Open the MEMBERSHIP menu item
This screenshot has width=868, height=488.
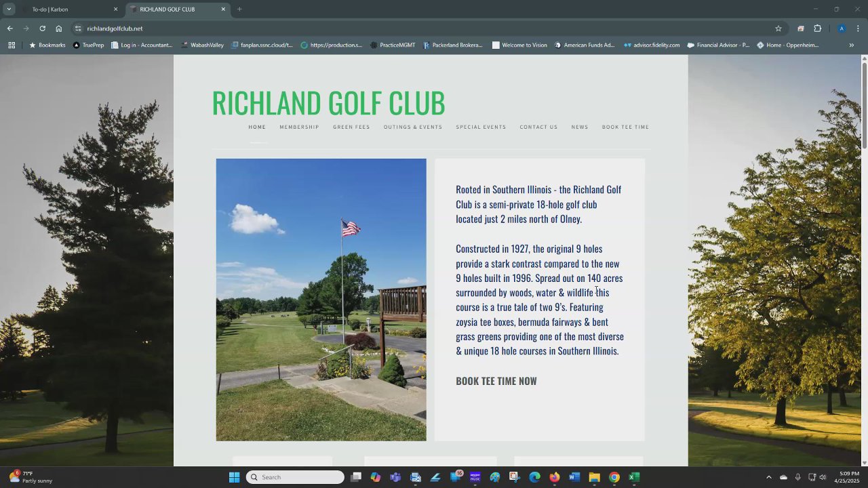click(x=299, y=127)
